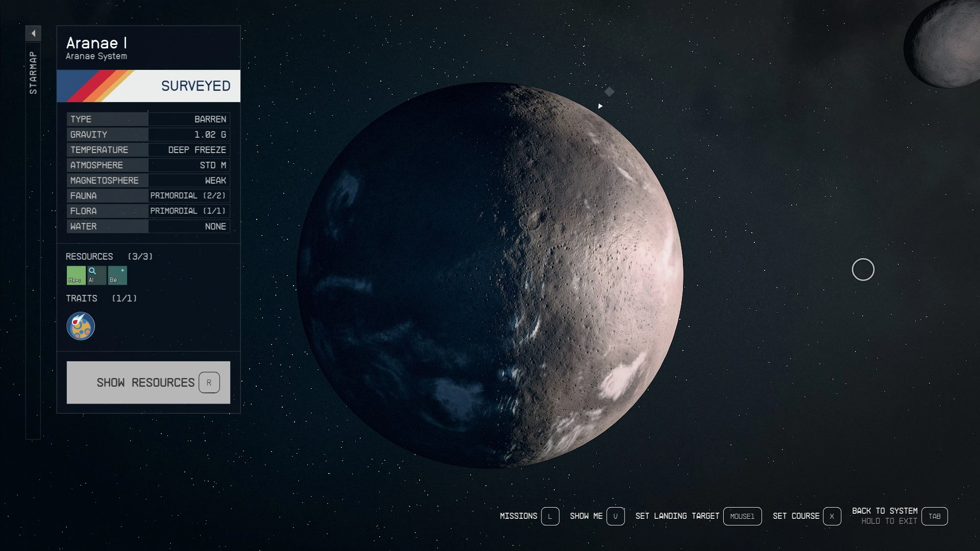
Task: Click the Be beryllium resource tile
Action: click(x=117, y=275)
